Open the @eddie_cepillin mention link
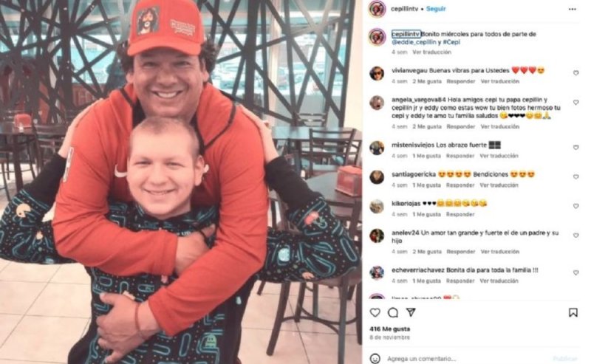Viewport: 591px width, 364px height. click(x=414, y=42)
